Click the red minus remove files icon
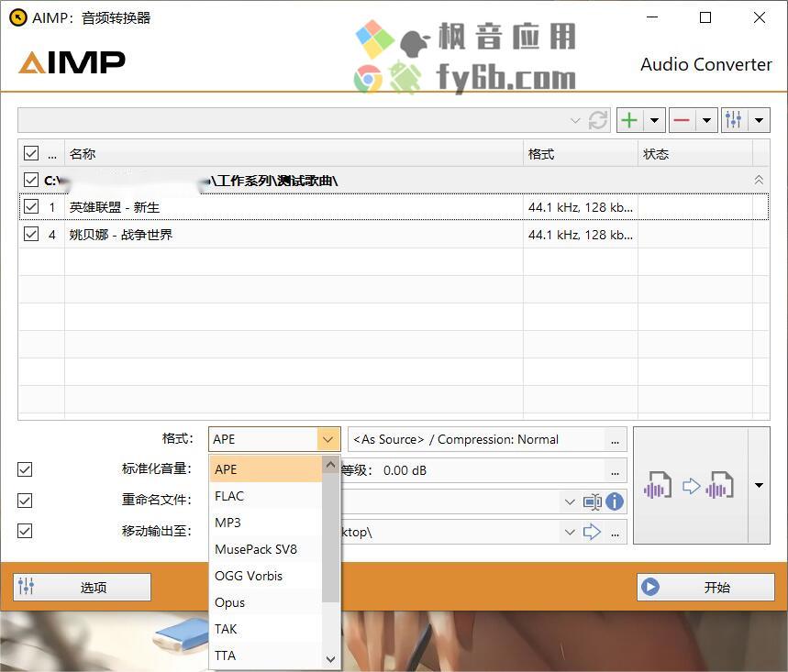The width and height of the screenshot is (788, 672). click(682, 120)
